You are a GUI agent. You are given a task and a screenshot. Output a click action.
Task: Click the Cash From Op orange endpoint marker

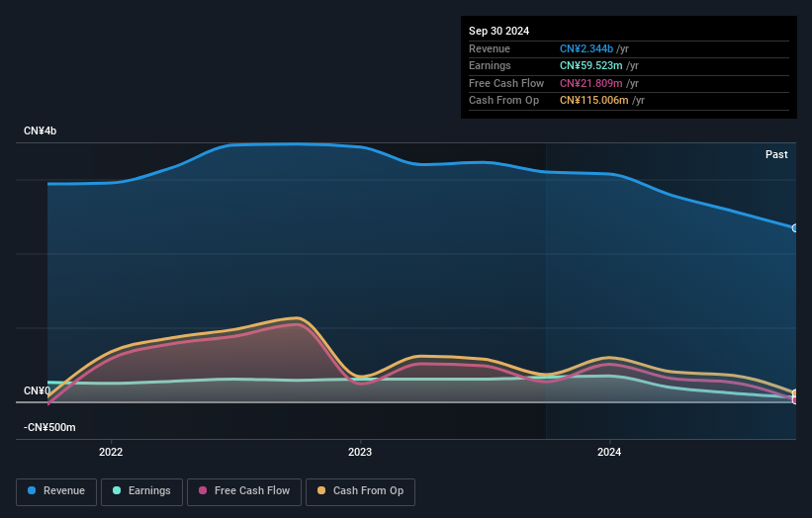click(795, 393)
